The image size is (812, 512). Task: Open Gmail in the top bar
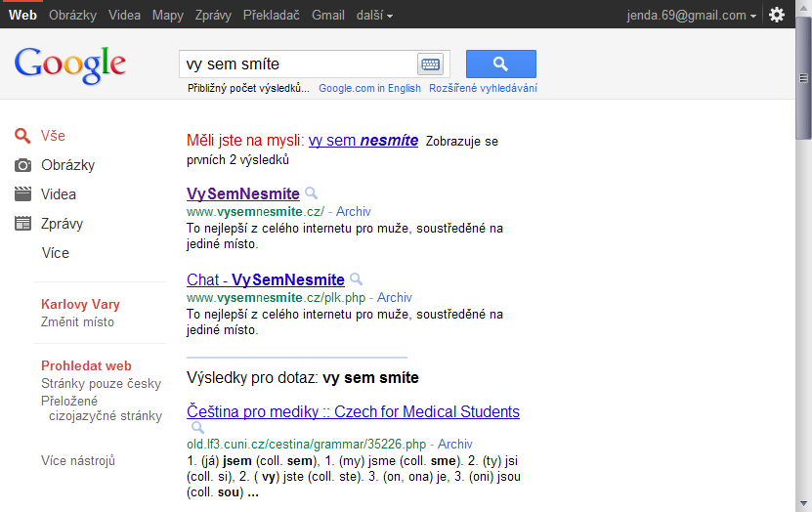coord(328,15)
